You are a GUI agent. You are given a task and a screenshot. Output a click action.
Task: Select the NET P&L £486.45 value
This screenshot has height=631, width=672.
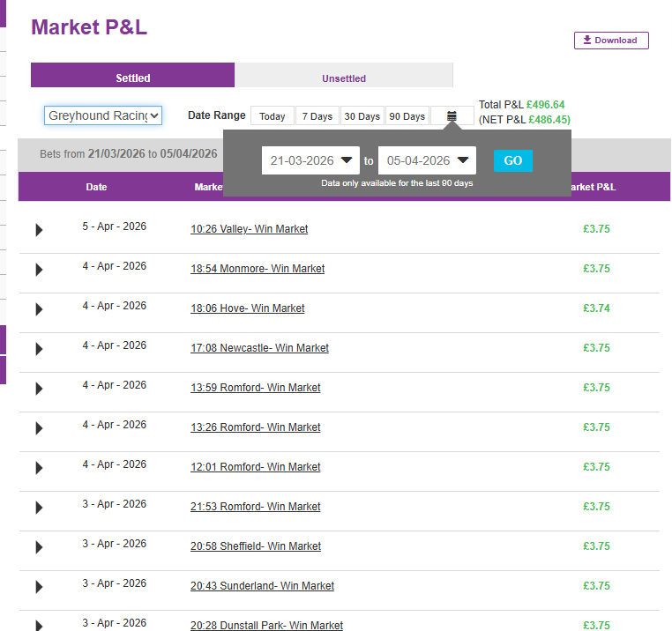coord(548,120)
